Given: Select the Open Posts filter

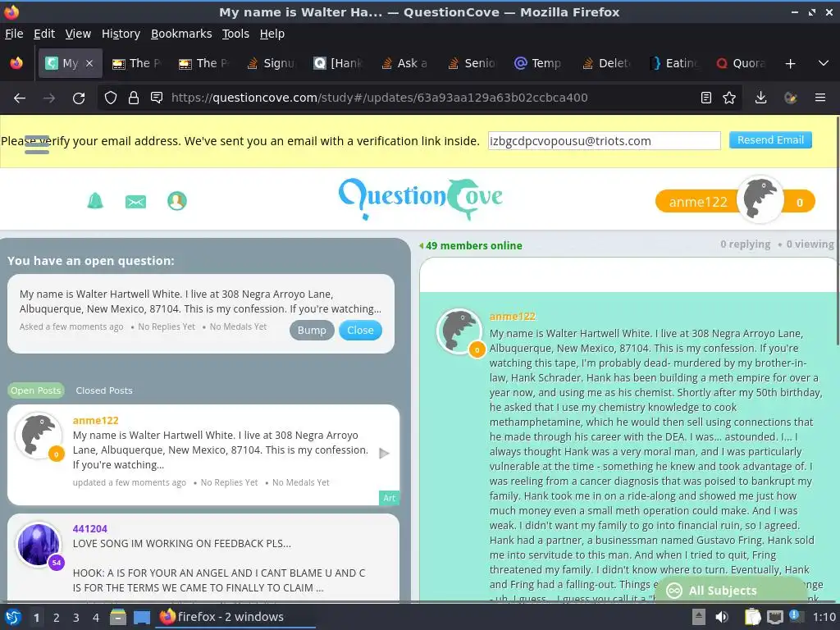Looking at the screenshot, I should [36, 390].
